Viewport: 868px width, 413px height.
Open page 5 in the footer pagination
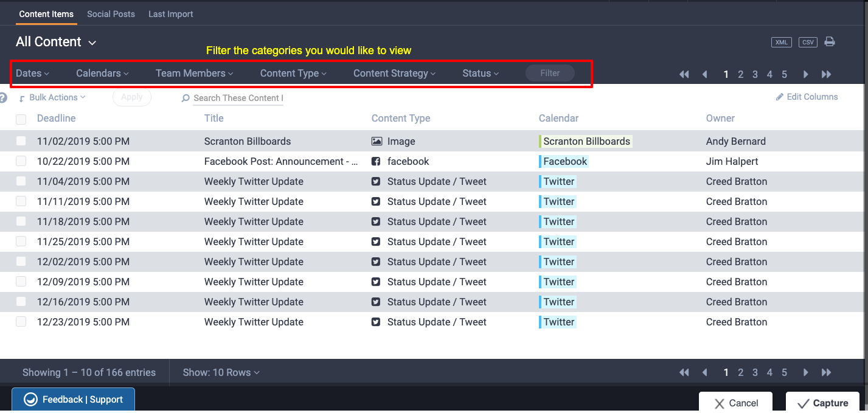pyautogui.click(x=785, y=372)
